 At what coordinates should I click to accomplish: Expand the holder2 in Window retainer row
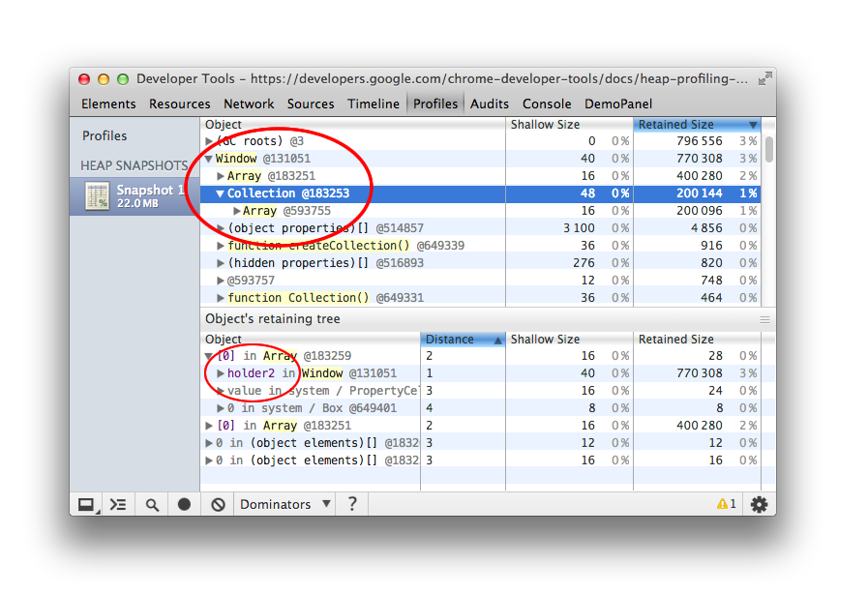[221, 373]
